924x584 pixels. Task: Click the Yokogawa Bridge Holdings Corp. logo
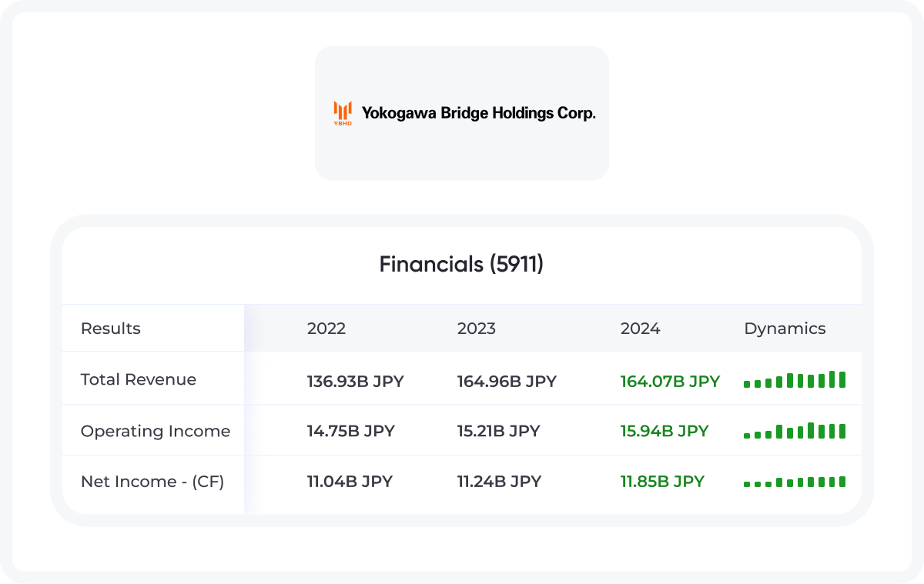pyautogui.click(x=464, y=113)
